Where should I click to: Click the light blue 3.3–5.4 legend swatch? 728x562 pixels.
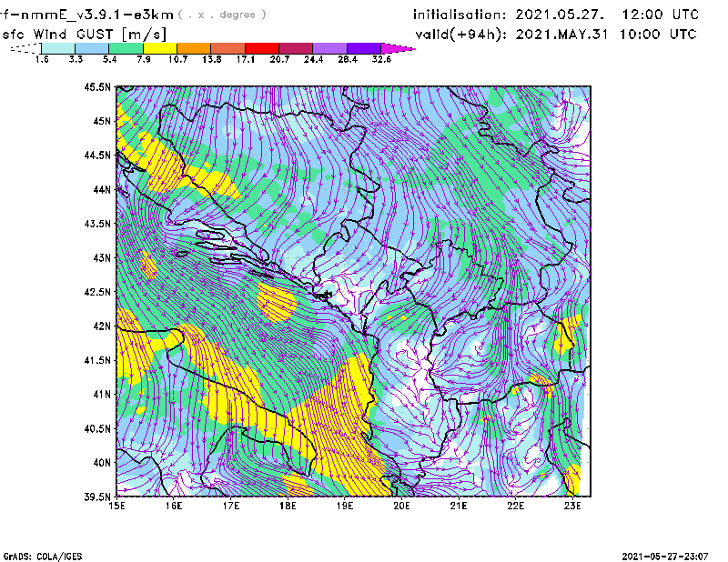point(92,48)
